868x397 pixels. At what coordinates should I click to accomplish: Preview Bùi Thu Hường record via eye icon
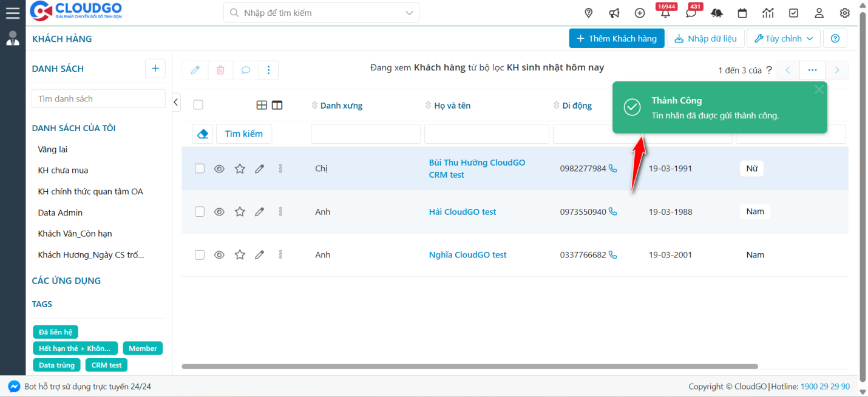(x=219, y=168)
